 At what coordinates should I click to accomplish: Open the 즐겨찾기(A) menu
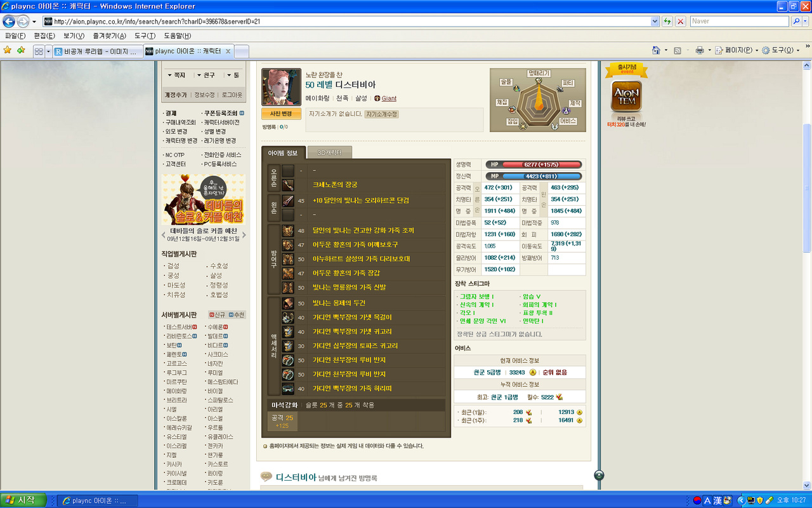[109, 36]
